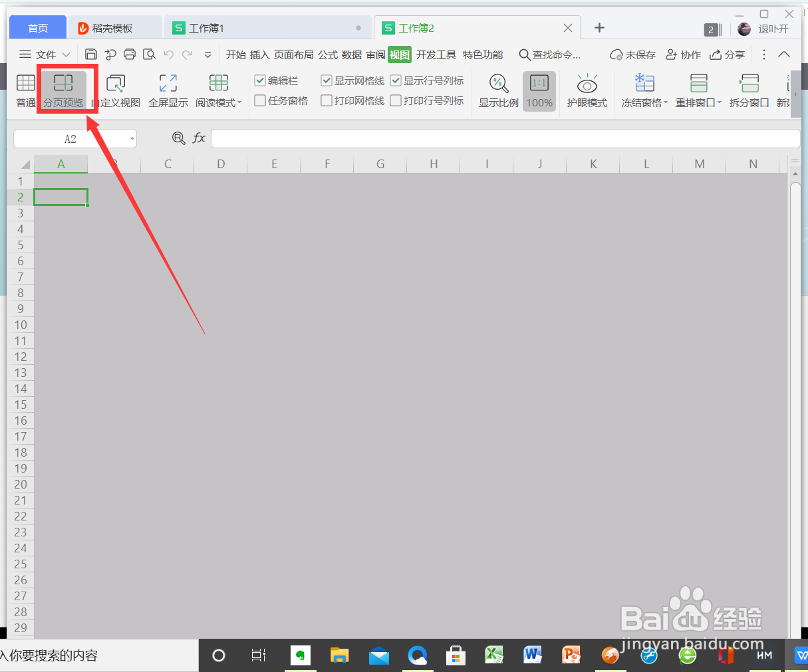Click into the formula bar input
This screenshot has width=808, height=672.
[x=505, y=138]
